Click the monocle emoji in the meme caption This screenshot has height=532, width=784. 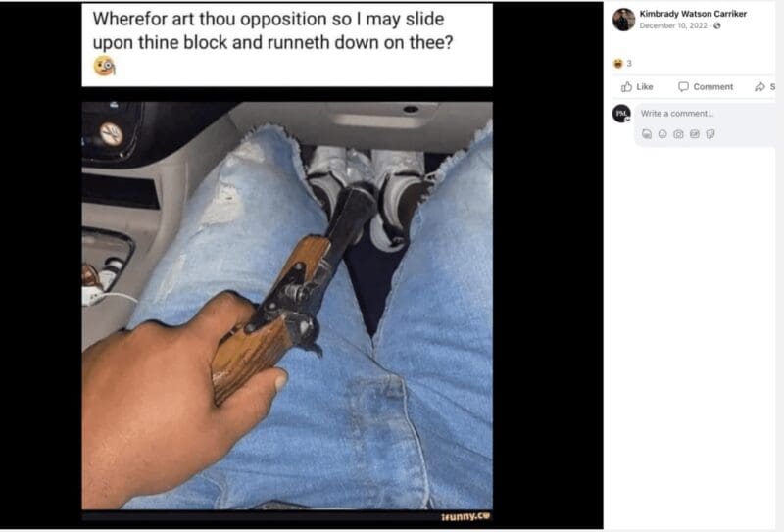tap(105, 66)
